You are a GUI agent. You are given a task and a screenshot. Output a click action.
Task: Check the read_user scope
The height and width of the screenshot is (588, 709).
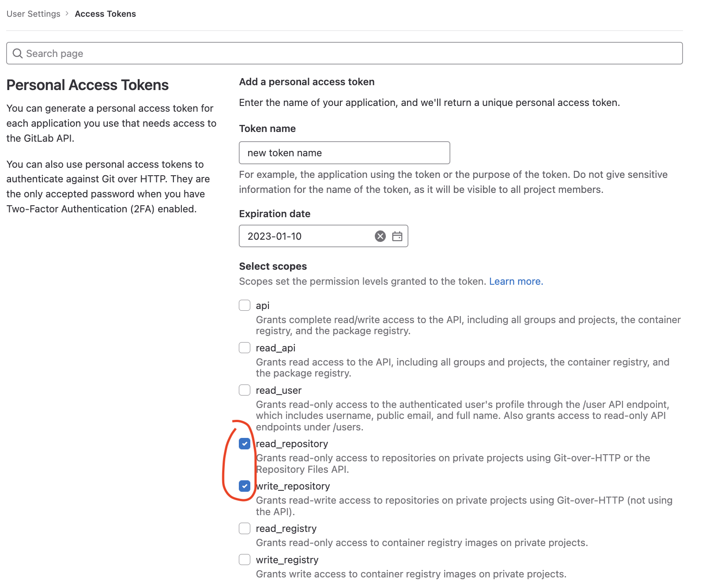tap(245, 390)
